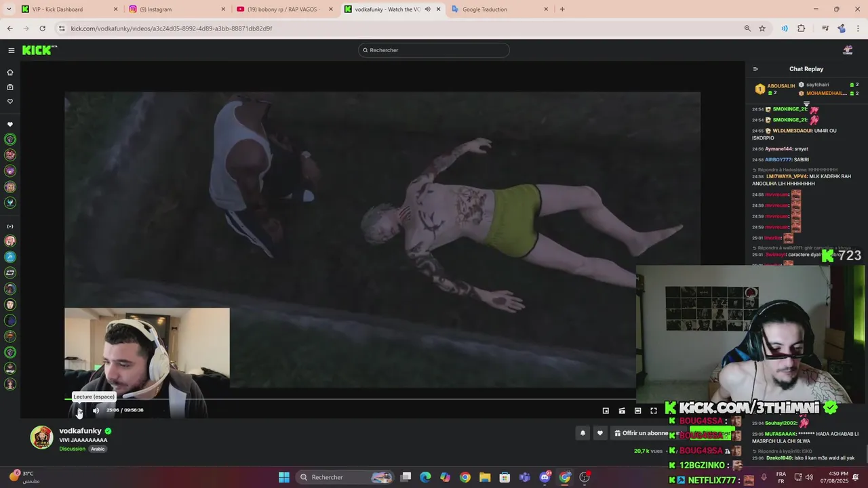868x488 pixels.
Task: Open a new browser tab
Action: [562, 9]
